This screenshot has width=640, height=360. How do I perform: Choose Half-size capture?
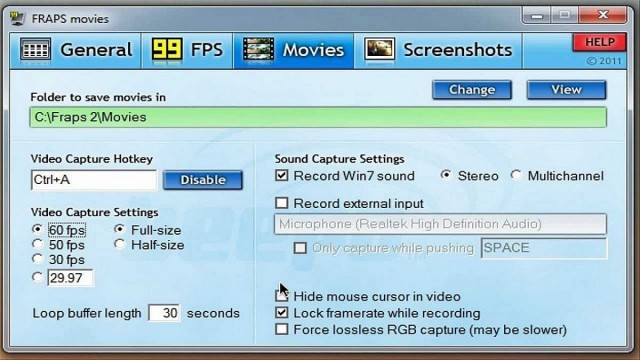point(149,245)
